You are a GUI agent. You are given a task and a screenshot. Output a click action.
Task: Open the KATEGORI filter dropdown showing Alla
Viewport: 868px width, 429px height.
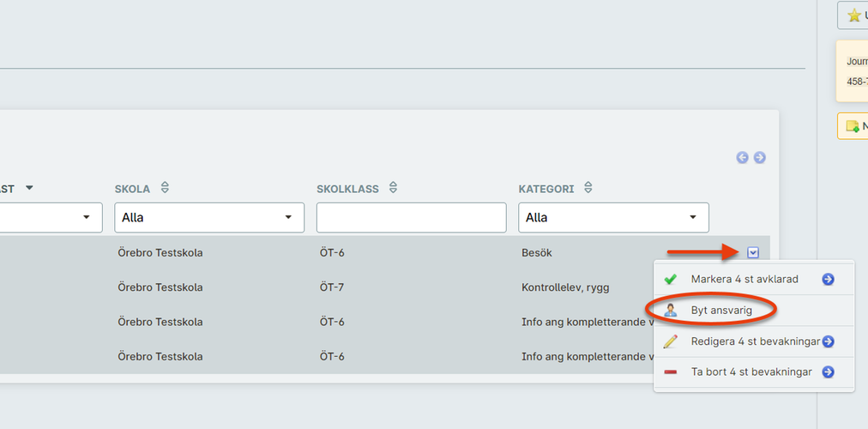coord(613,218)
